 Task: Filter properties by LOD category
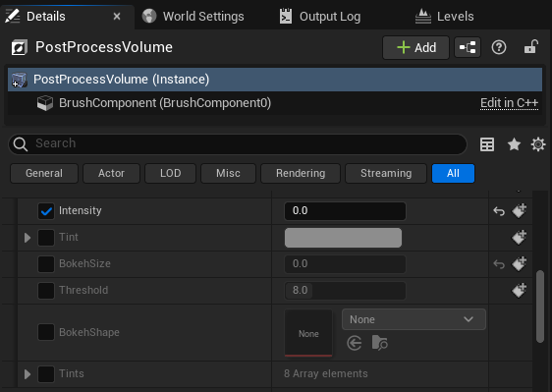pos(170,173)
